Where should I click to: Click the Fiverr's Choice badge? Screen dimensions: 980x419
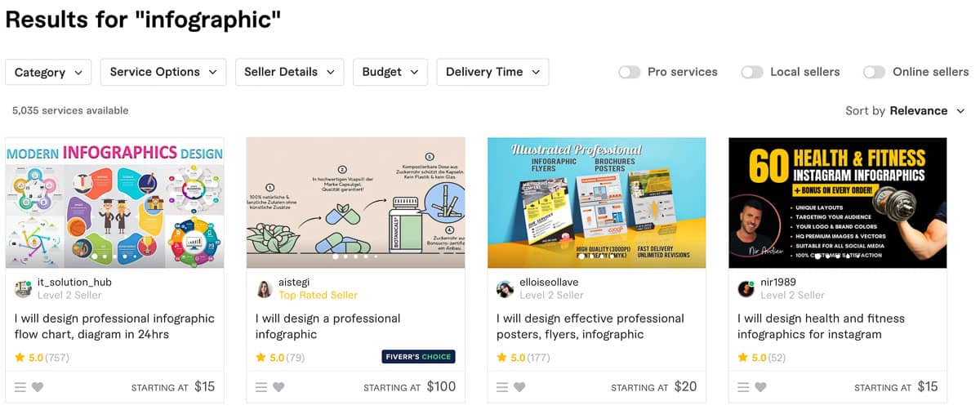(418, 357)
